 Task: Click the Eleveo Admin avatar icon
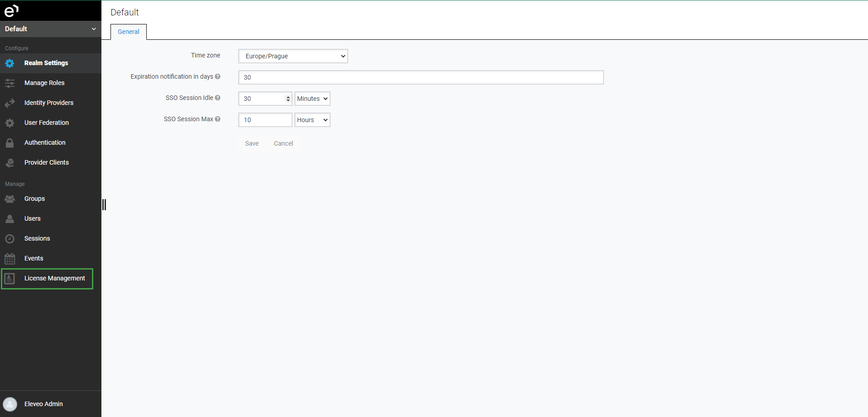[x=10, y=404]
